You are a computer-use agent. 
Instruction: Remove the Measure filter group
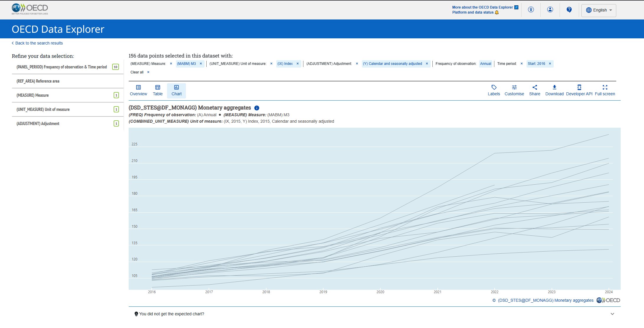(x=171, y=64)
